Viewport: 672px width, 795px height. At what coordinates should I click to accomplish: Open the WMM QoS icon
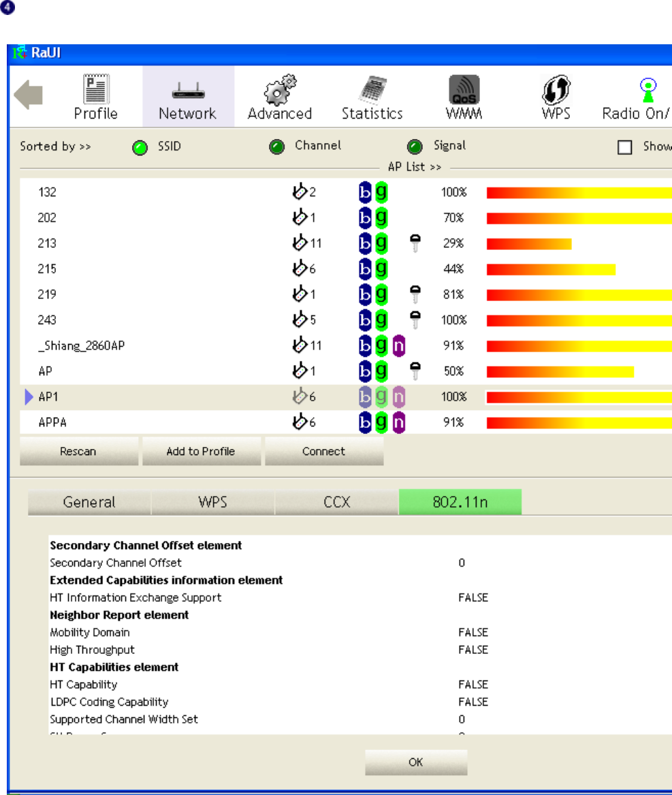click(464, 90)
